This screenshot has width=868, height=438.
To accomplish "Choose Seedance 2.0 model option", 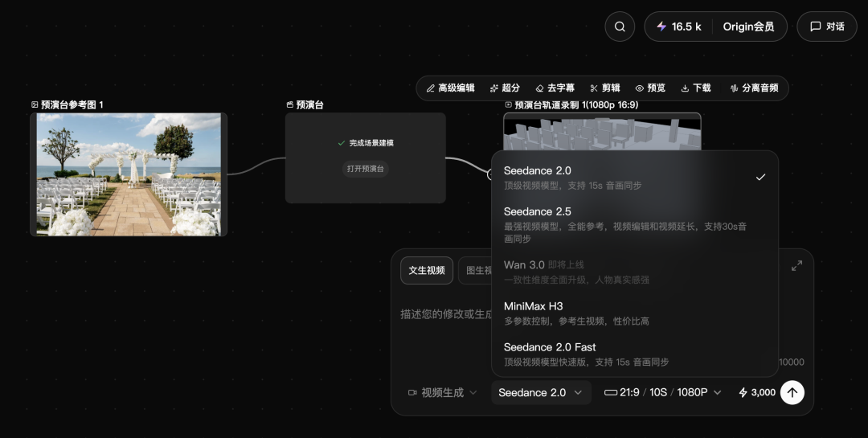I will [635, 177].
